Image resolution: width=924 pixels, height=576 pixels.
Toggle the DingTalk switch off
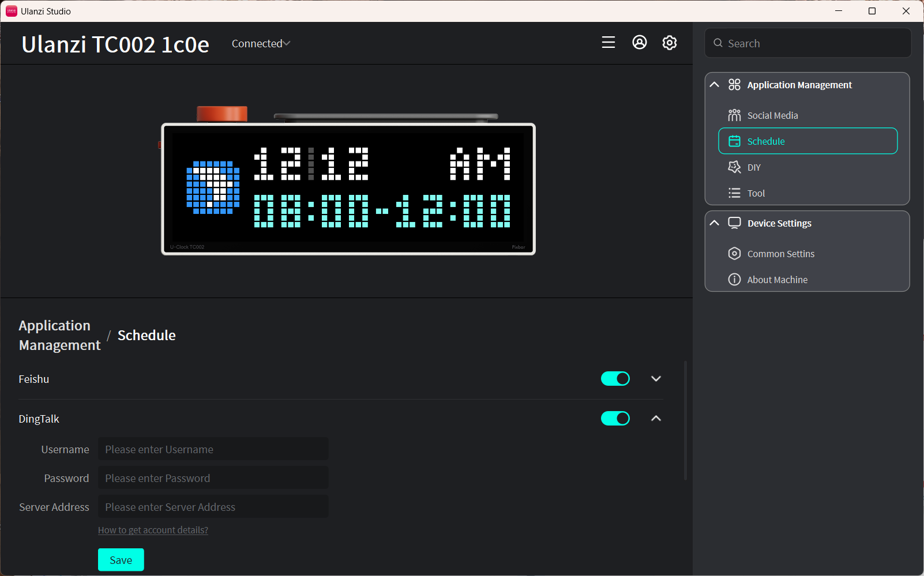(615, 419)
